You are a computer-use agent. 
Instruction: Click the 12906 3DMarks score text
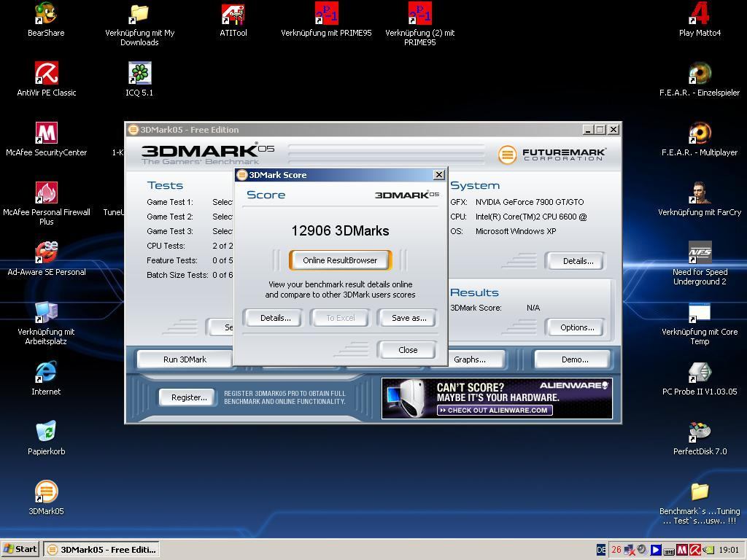(340, 231)
